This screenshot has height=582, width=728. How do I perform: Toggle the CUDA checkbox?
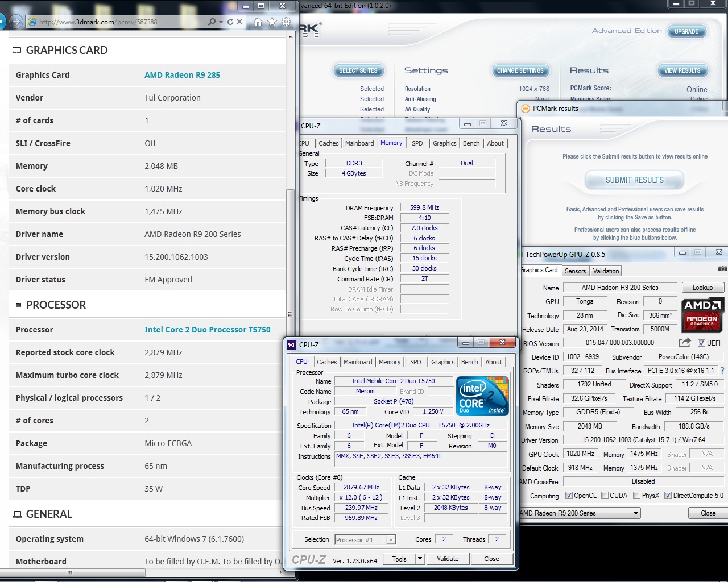pyautogui.click(x=605, y=496)
